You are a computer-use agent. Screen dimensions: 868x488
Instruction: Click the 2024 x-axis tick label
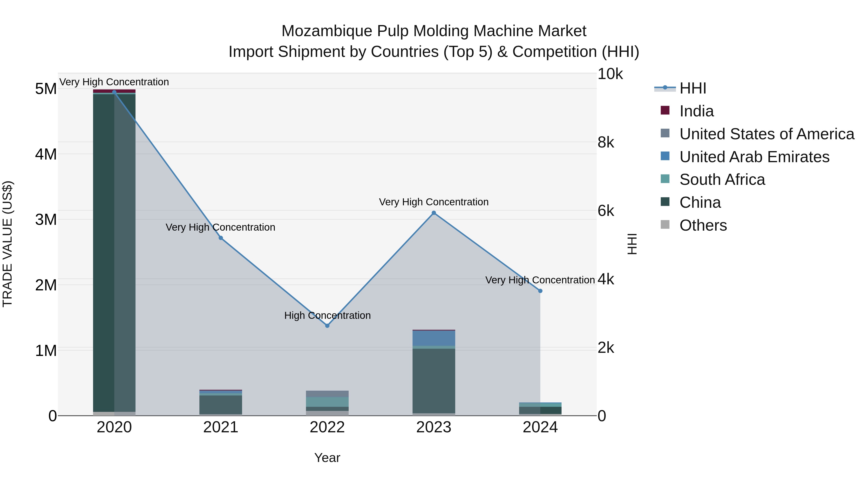540,427
